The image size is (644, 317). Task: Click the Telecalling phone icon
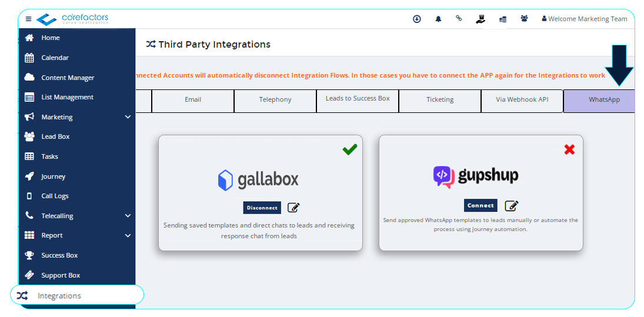29,216
